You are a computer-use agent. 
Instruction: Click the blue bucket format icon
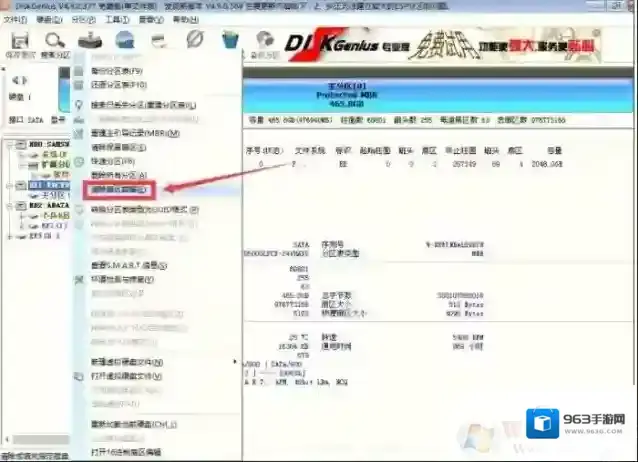click(230, 41)
